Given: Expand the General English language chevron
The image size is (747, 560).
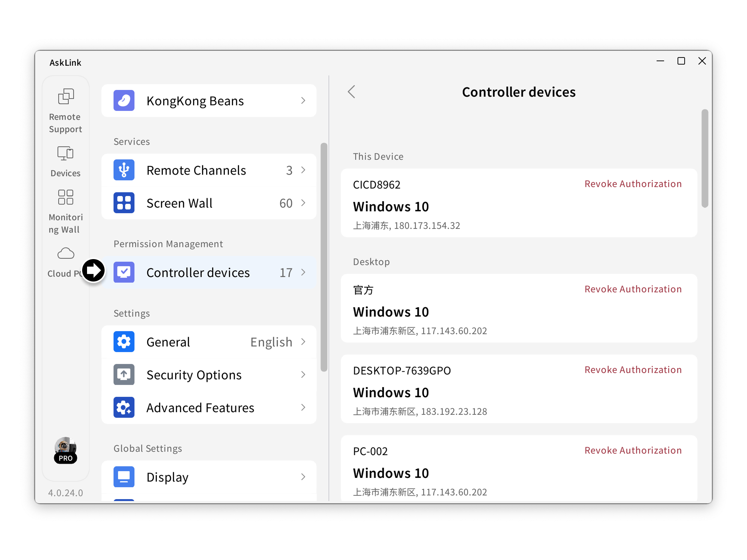Looking at the screenshot, I should (x=303, y=342).
